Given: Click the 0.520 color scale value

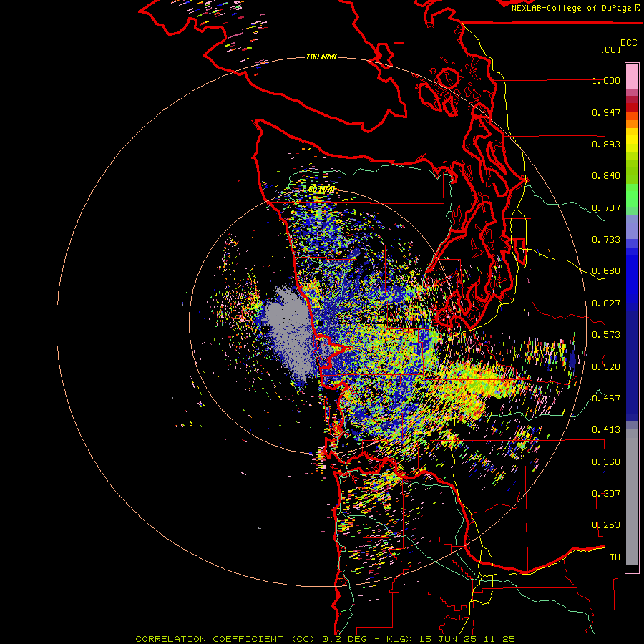Looking at the screenshot, I should [606, 366].
